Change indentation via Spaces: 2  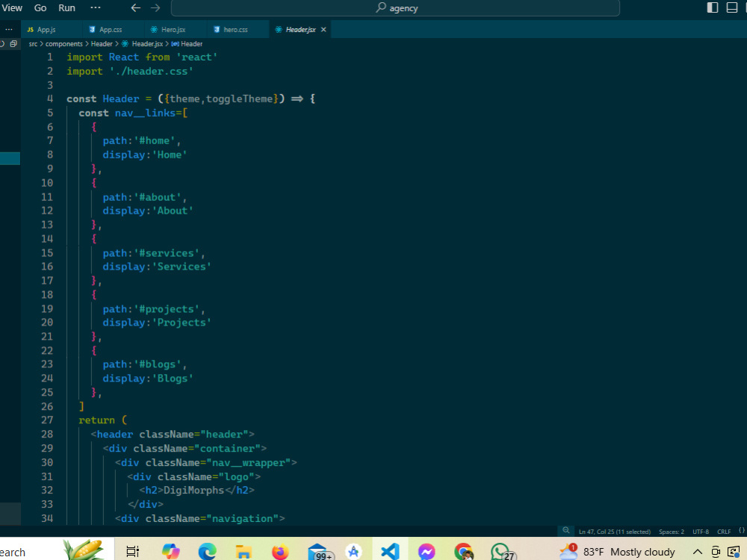pyautogui.click(x=672, y=532)
